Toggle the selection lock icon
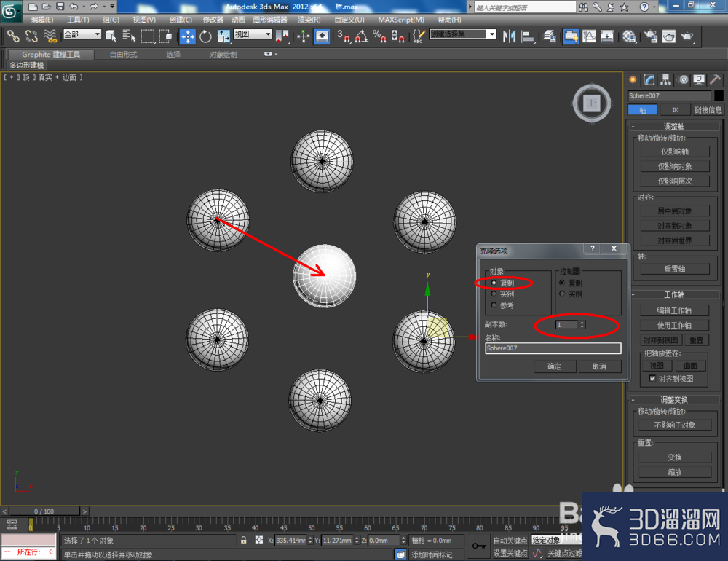 pos(244,540)
